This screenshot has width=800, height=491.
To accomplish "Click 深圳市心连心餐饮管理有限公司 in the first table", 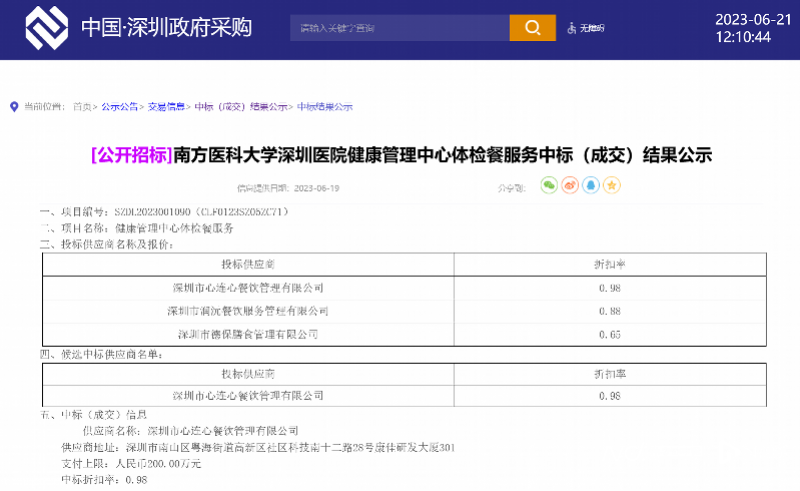I will [x=248, y=288].
